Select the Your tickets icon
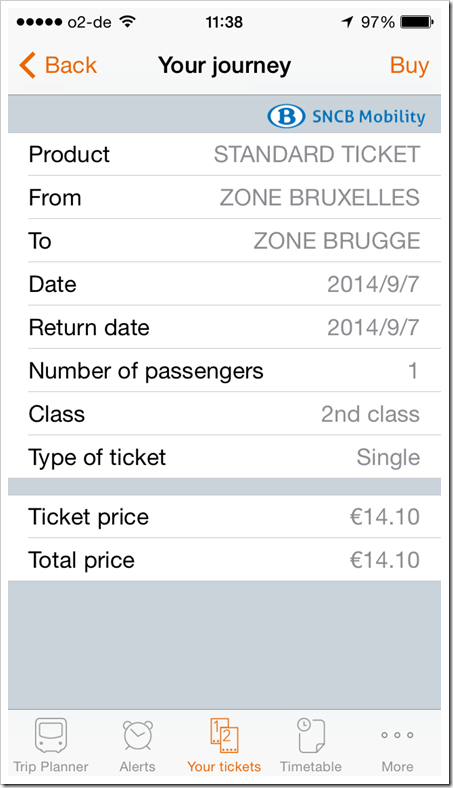This screenshot has height=788, width=453. [224, 735]
